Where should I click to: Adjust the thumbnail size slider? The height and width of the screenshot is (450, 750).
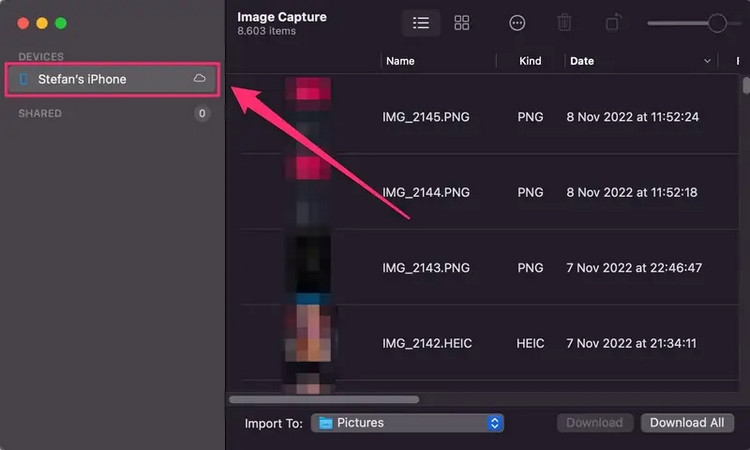(x=717, y=22)
